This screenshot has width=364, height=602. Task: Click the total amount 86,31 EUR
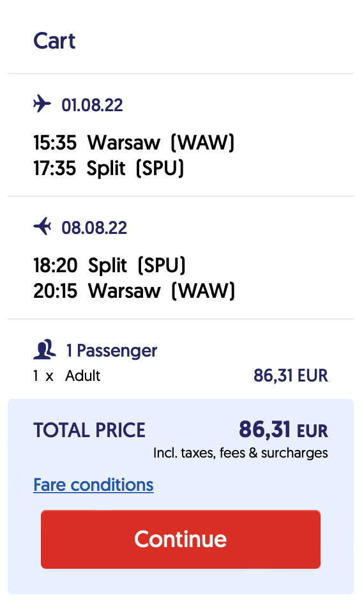coord(284,429)
